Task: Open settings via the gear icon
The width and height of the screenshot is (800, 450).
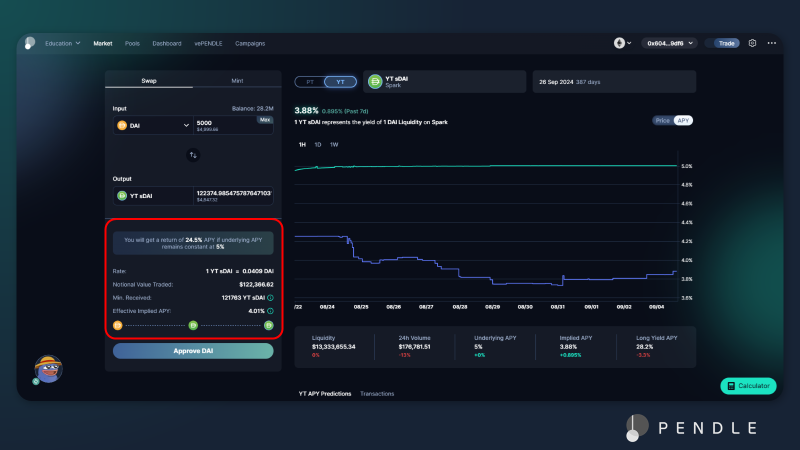Action: click(x=752, y=43)
